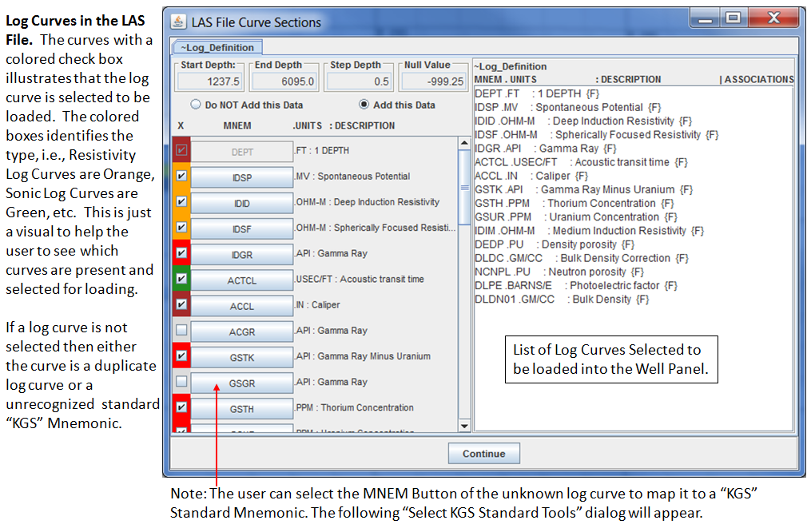Select 'DEPT .FT : 1 DEPTH {F}' line
Image resolution: width=811 pixels, height=532 pixels.
(x=537, y=93)
